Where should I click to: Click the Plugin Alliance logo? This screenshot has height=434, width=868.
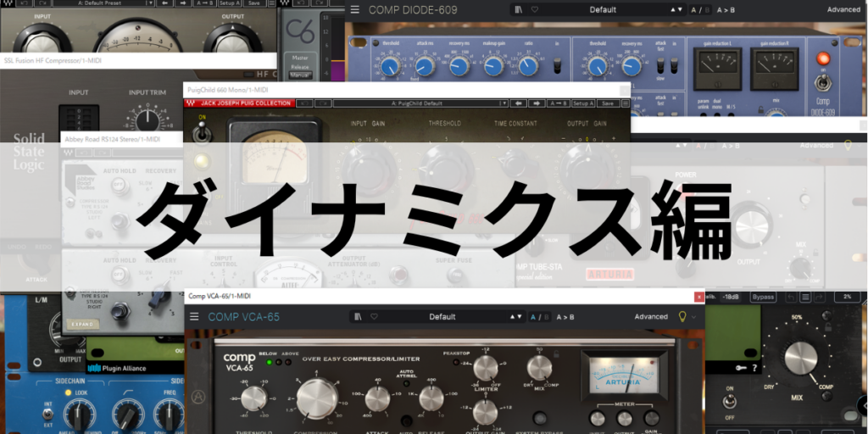[x=115, y=368]
